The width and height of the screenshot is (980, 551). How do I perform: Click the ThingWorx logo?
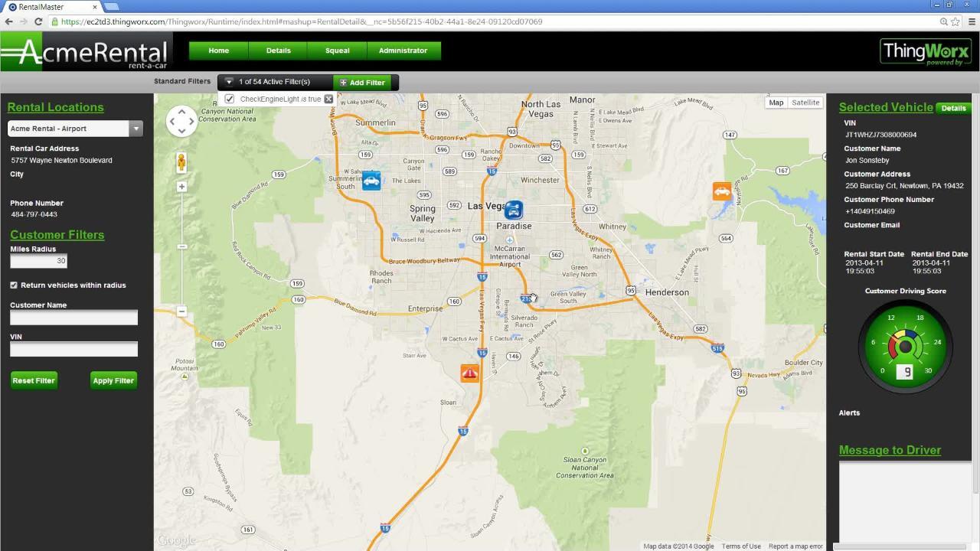(926, 52)
